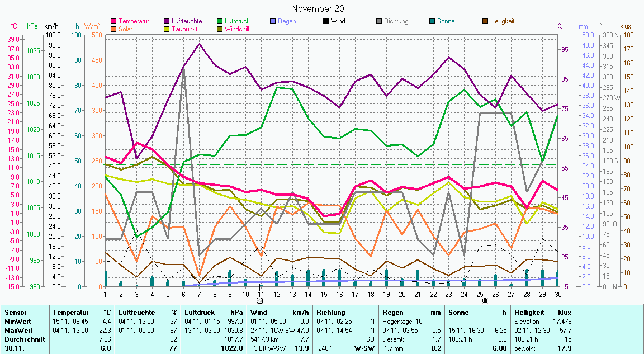Image resolution: width=644 pixels, height=354 pixels.
Task: Click the blue Regen legend swatch
Action: point(273,22)
